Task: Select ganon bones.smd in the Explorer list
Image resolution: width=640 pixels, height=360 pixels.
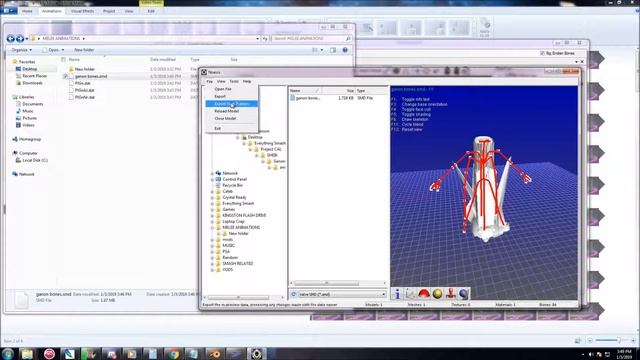Action: (x=91, y=76)
